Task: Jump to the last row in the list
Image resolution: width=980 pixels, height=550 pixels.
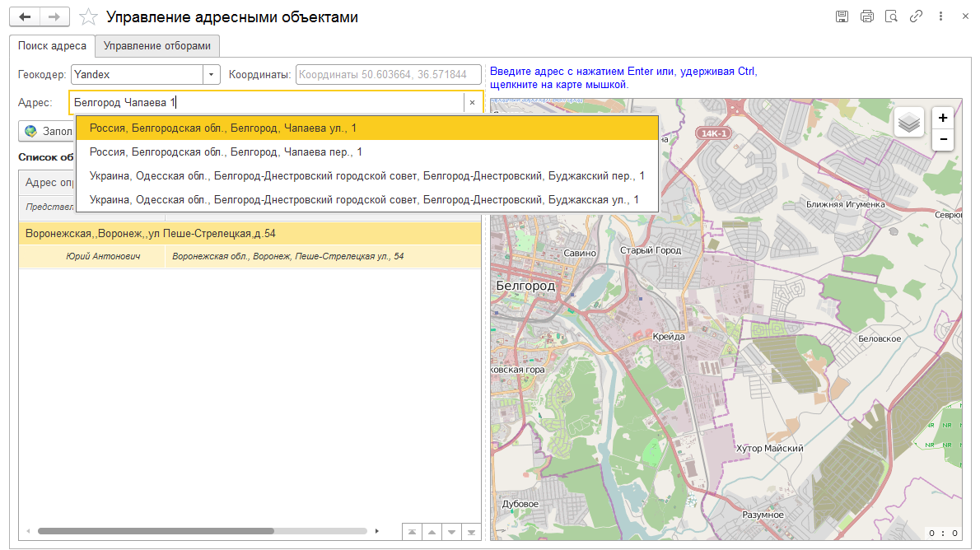Action: coord(472,532)
